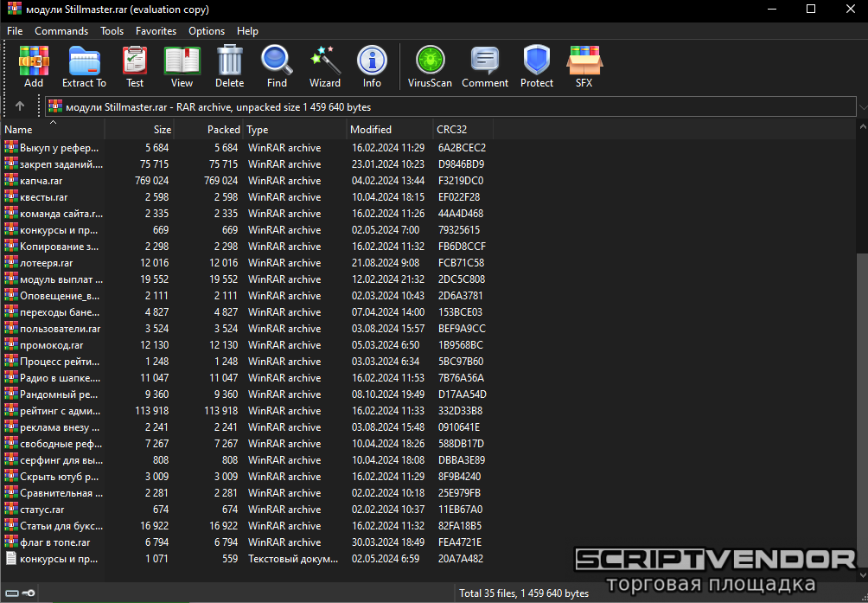Add archive Comment via toolbar

(x=485, y=67)
